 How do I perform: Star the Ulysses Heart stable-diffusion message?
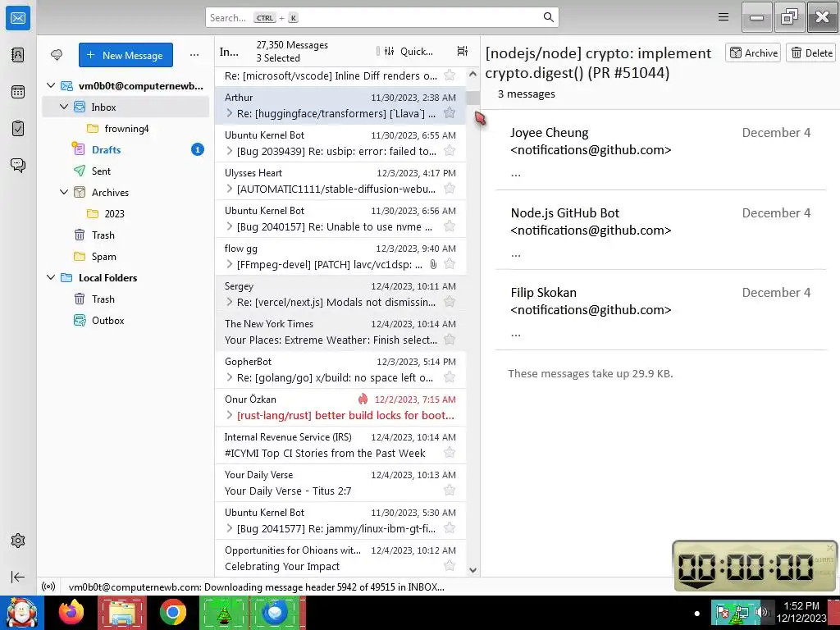[450, 188]
